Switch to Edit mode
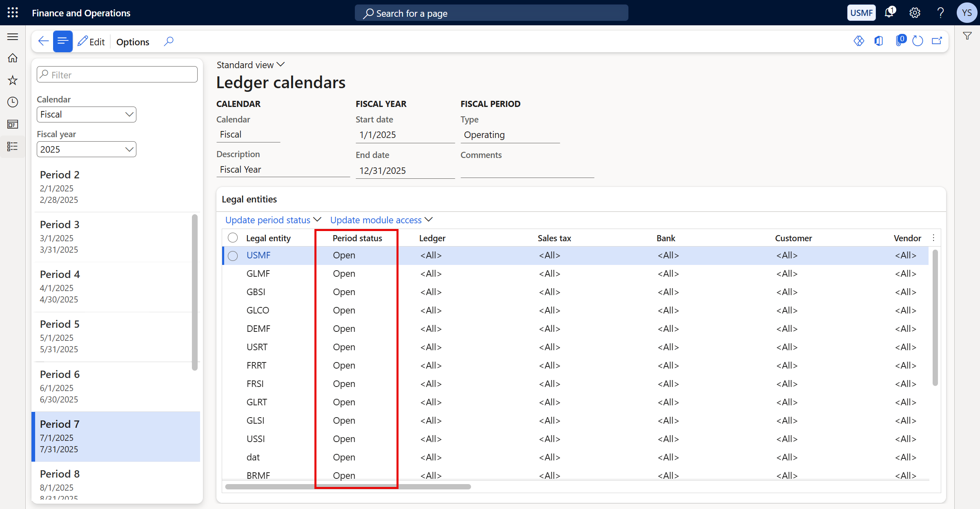 pos(91,41)
